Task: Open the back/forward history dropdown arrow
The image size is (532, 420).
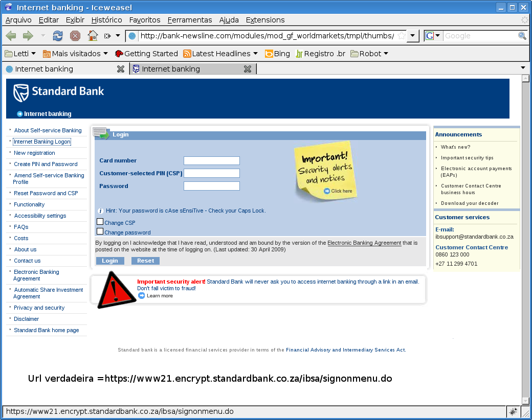Action: pos(43,35)
